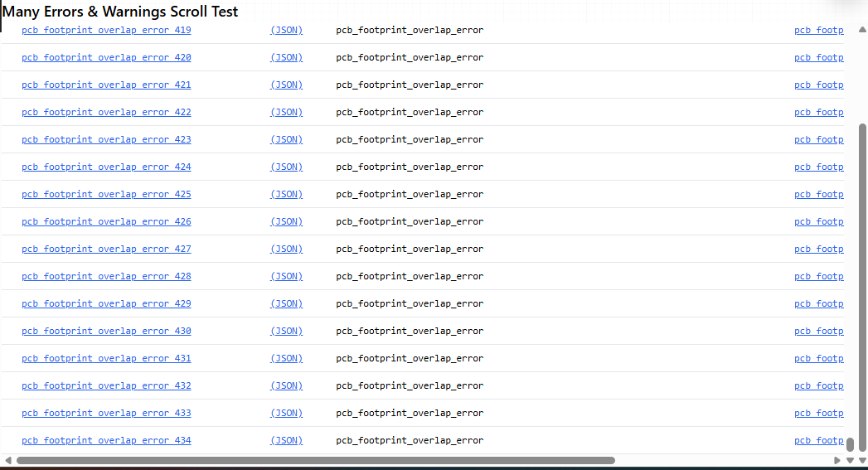The width and height of the screenshot is (868, 470).
Task: Open link pcb_footprint_overlap_error_426
Action: (x=106, y=221)
